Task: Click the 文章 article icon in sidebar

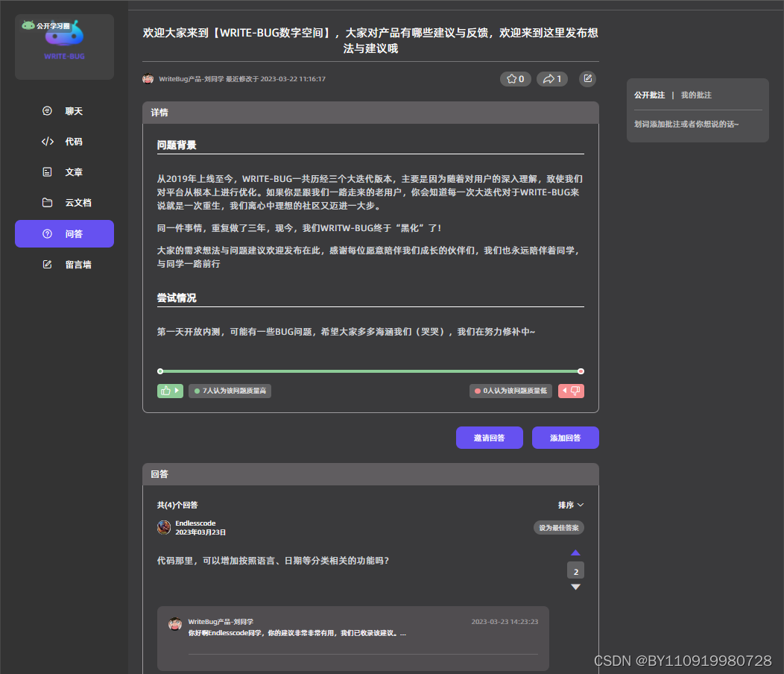Action: tap(47, 172)
